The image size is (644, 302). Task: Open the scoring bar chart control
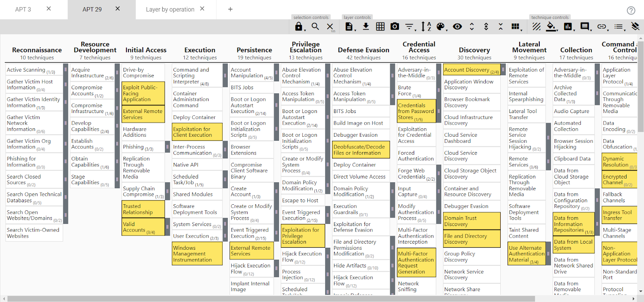click(x=568, y=27)
